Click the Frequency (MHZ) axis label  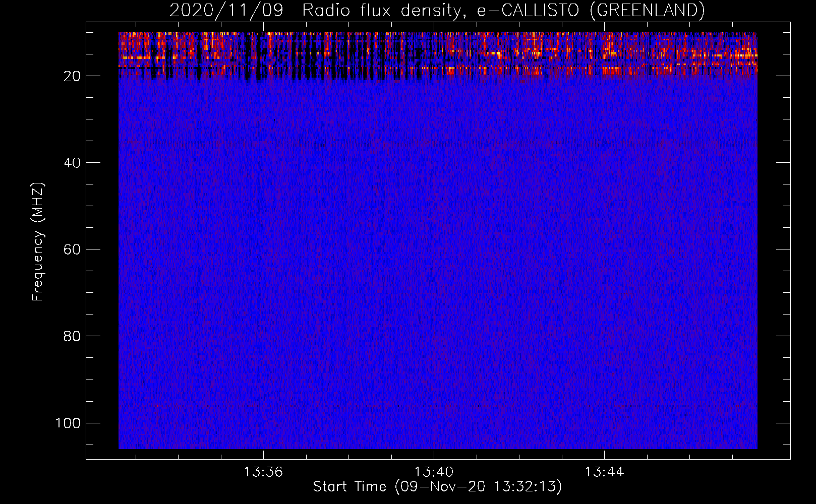click(x=38, y=242)
